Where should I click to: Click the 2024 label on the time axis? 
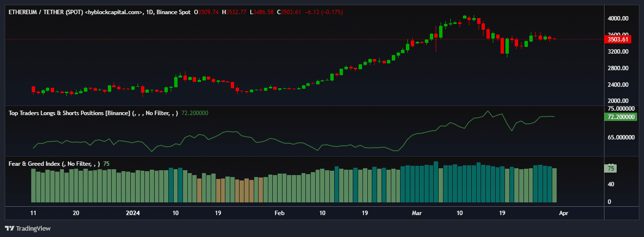[x=133, y=213]
